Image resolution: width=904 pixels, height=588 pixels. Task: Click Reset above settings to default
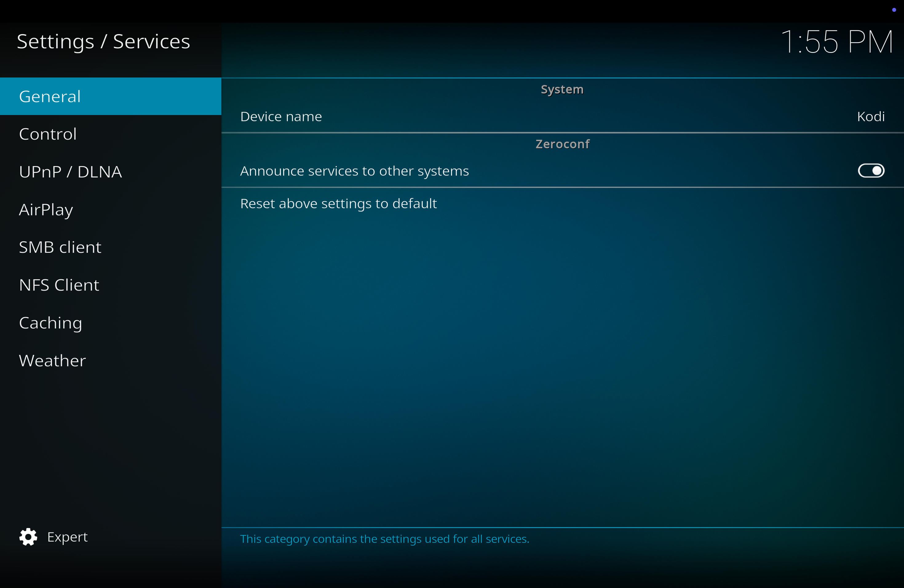562,204
